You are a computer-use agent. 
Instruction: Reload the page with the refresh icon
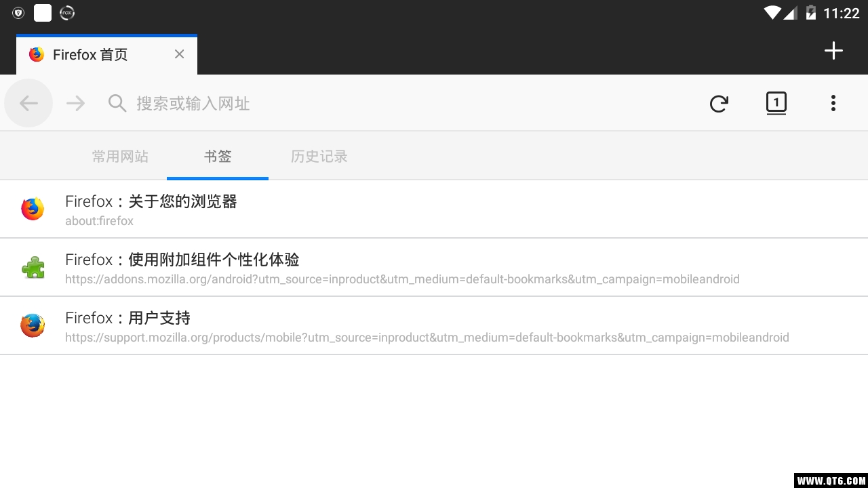(719, 104)
